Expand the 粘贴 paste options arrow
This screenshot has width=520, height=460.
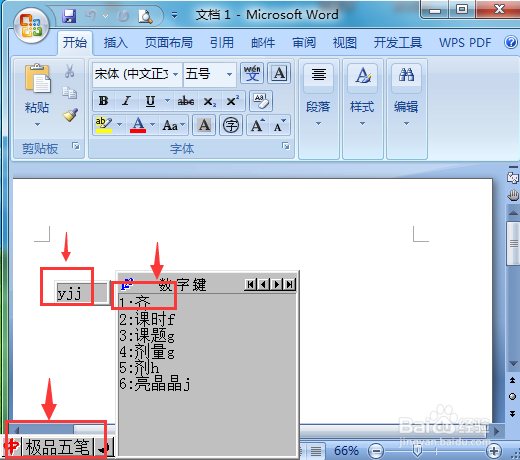click(37, 124)
